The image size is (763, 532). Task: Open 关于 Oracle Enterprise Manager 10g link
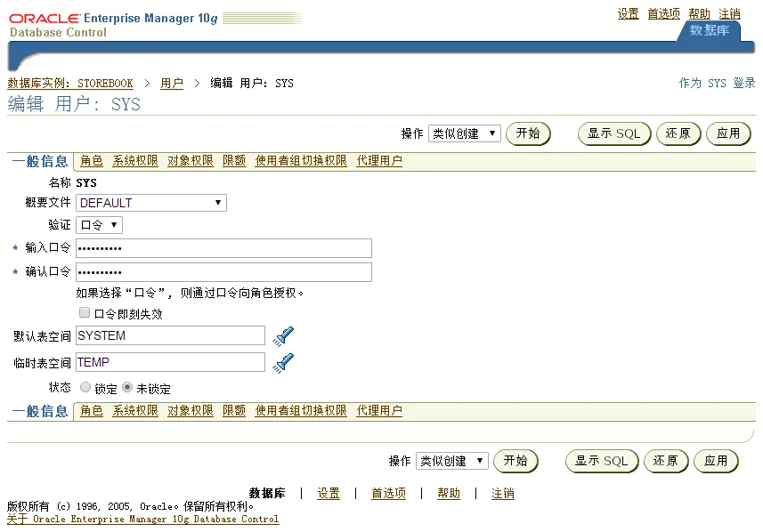click(143, 519)
